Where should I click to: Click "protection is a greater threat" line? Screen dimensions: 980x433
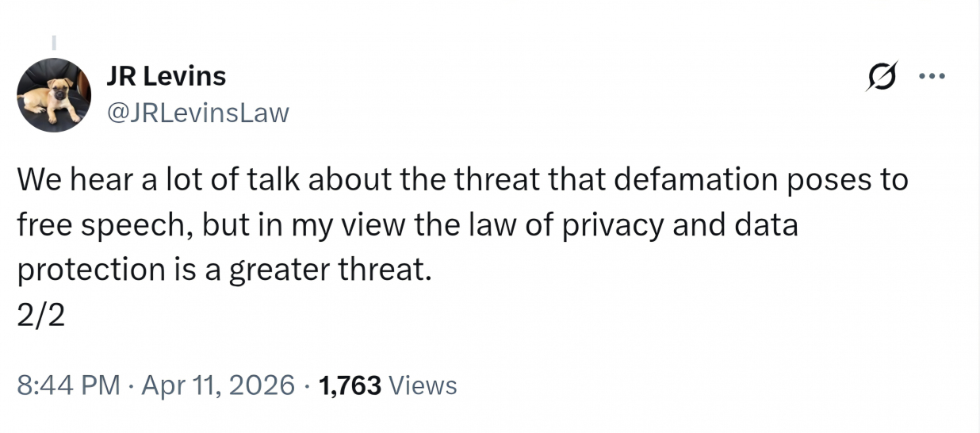tap(224, 270)
